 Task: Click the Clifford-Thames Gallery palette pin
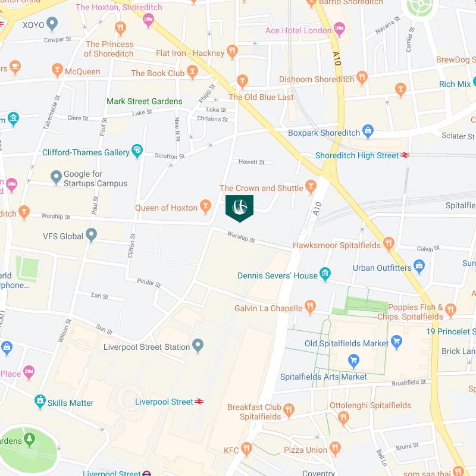(x=137, y=151)
